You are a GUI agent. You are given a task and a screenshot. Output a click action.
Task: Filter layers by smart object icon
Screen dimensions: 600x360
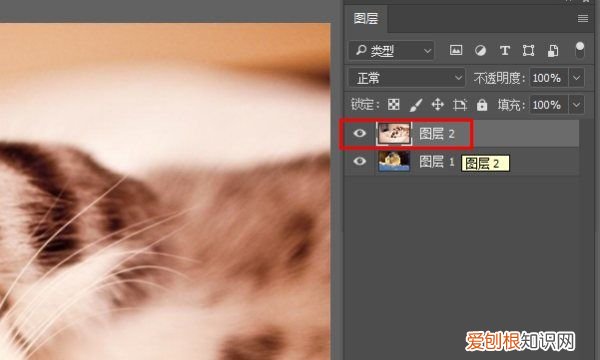point(553,50)
